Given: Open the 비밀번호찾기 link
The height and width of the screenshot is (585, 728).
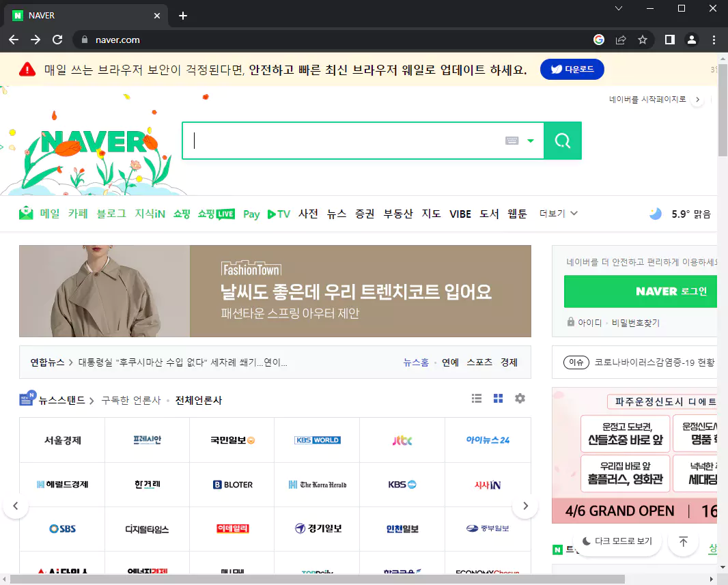Looking at the screenshot, I should (x=636, y=322).
